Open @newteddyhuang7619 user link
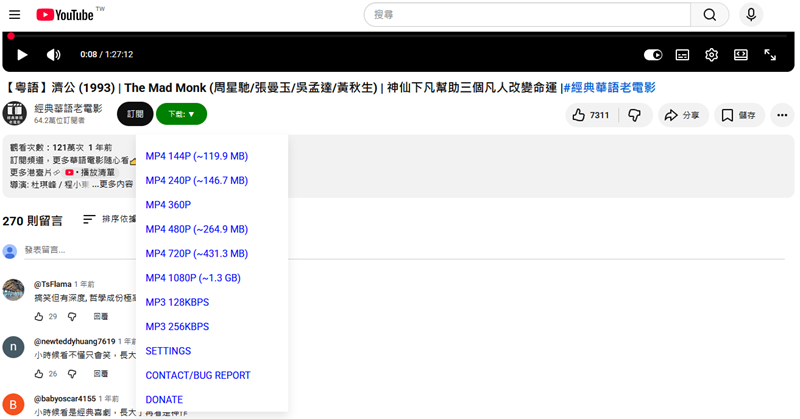Image resolution: width=800 pixels, height=419 pixels. [74, 341]
